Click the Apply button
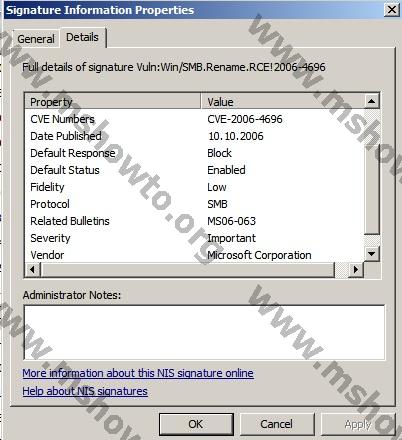The height and width of the screenshot is (440, 402). pos(358,424)
